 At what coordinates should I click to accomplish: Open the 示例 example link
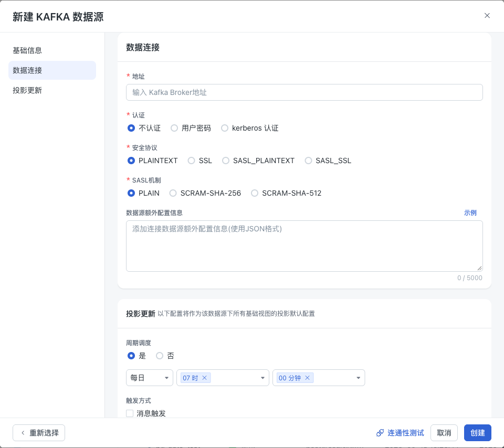470,212
